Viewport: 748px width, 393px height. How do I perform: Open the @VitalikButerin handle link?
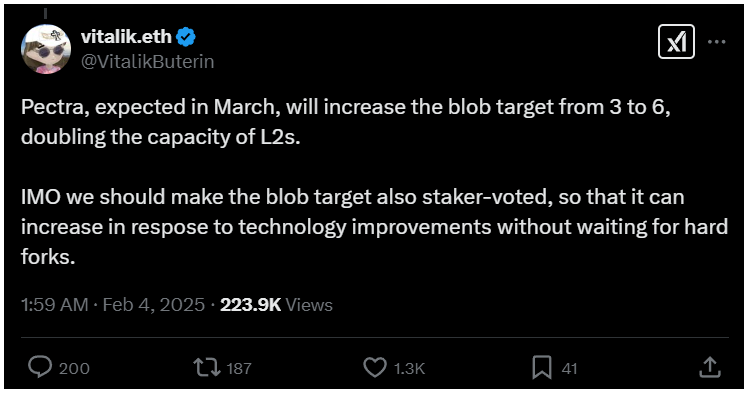click(x=147, y=62)
